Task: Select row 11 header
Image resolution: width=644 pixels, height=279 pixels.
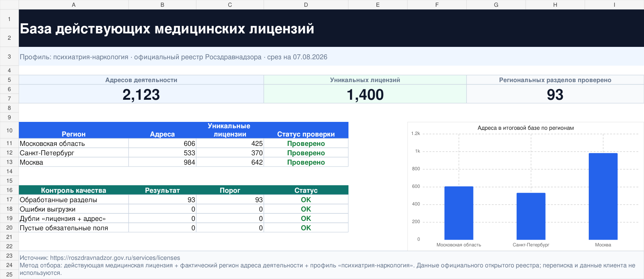Action: point(9,143)
